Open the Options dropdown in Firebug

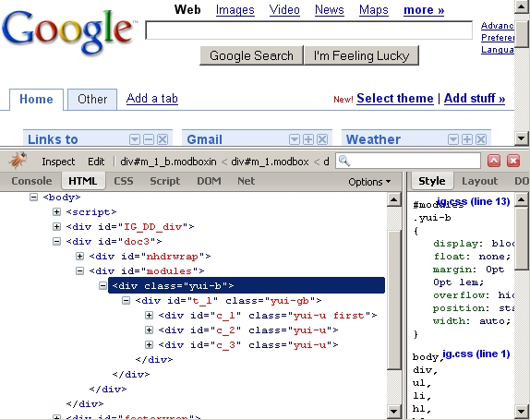coord(369,182)
